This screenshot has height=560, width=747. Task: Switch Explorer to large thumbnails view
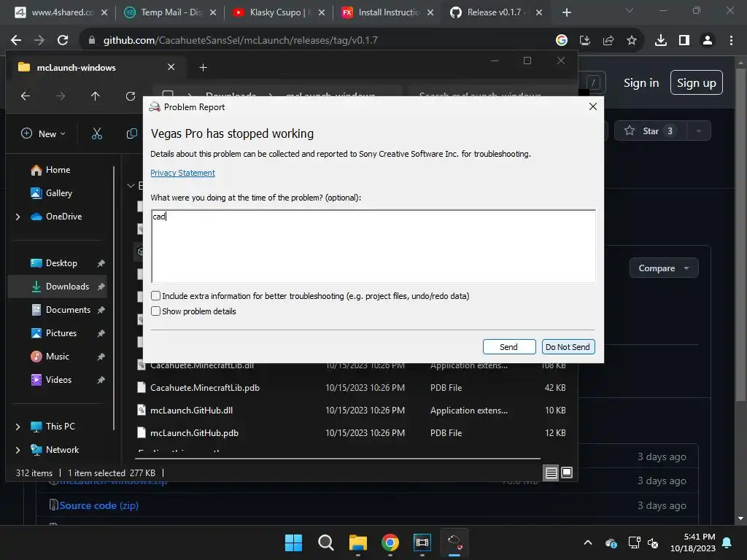point(566,472)
